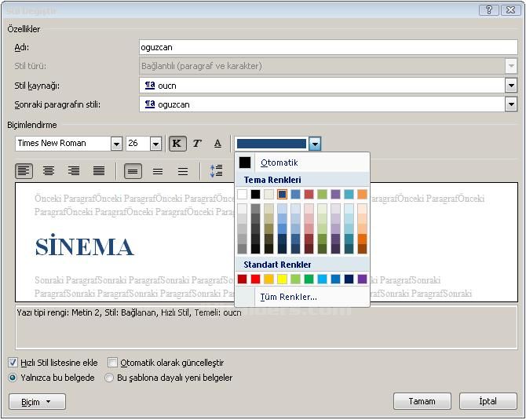Open 'Tüm Renkler...' from color menu

[x=288, y=297]
